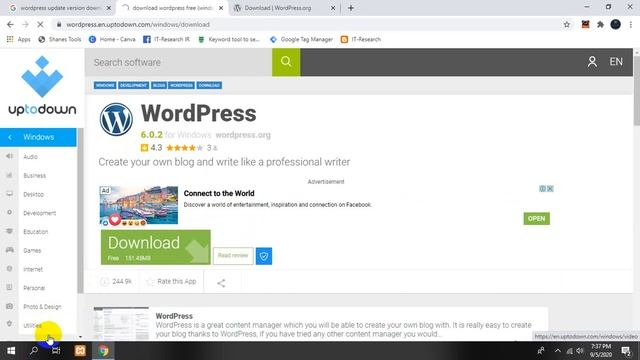Image resolution: width=640 pixels, height=360 pixels.
Task: Click the Business category chart icon
Action: [x=9, y=175]
